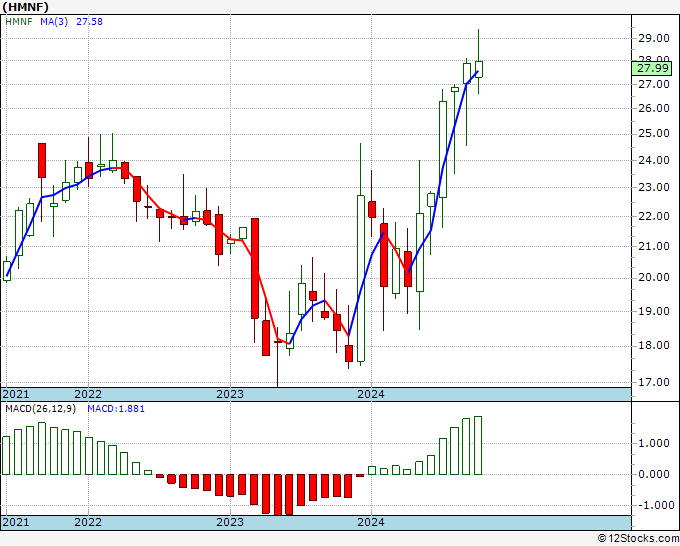Click the 27.00 price axis label
The height and width of the screenshot is (546, 680).
point(654,84)
